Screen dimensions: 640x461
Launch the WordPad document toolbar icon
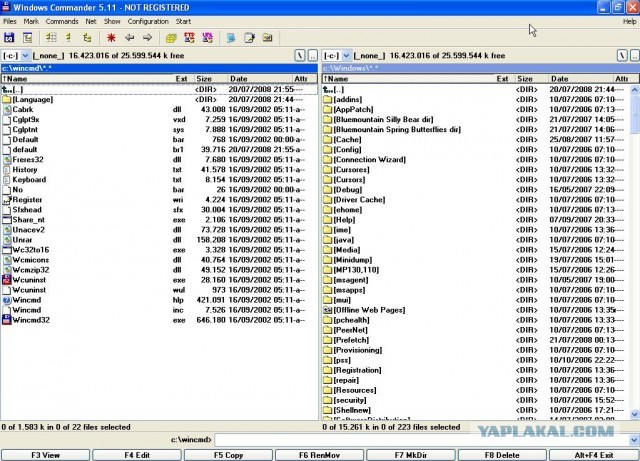tap(249, 38)
